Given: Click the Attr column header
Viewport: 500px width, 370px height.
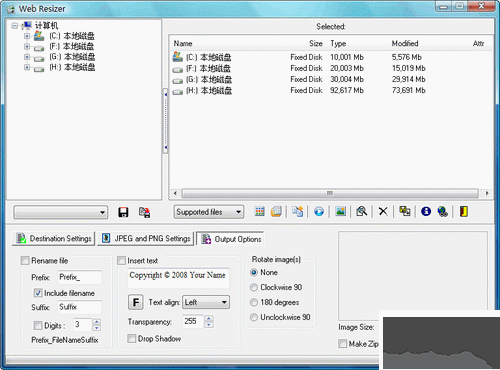Looking at the screenshot, I should 478,43.
